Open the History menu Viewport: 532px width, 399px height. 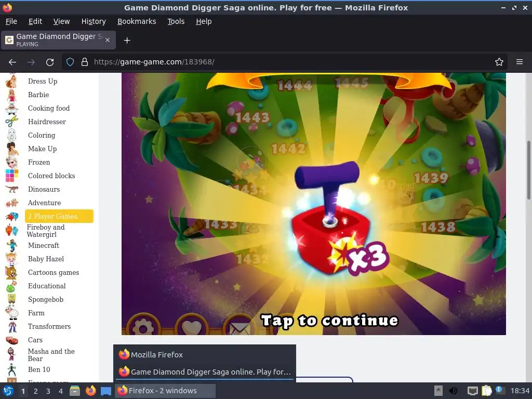point(94,21)
